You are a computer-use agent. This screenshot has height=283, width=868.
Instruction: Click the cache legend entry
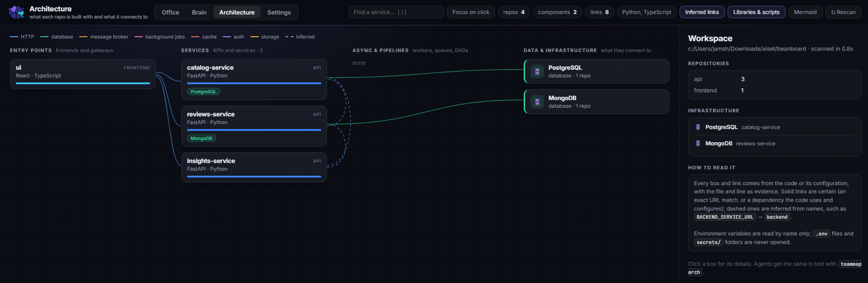click(x=204, y=37)
